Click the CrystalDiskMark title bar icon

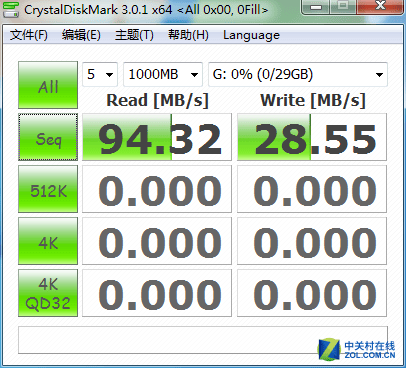(x=10, y=9)
